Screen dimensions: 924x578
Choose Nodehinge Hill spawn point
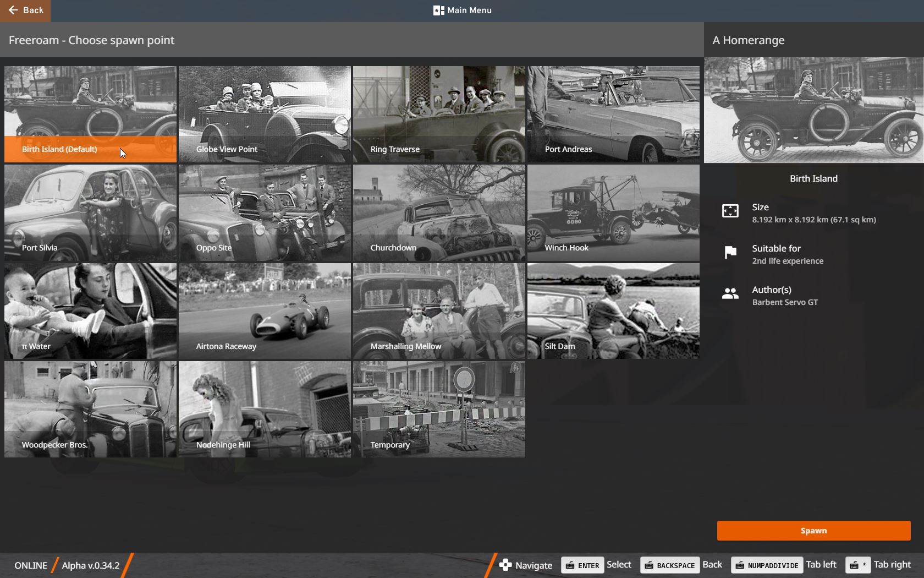click(265, 410)
